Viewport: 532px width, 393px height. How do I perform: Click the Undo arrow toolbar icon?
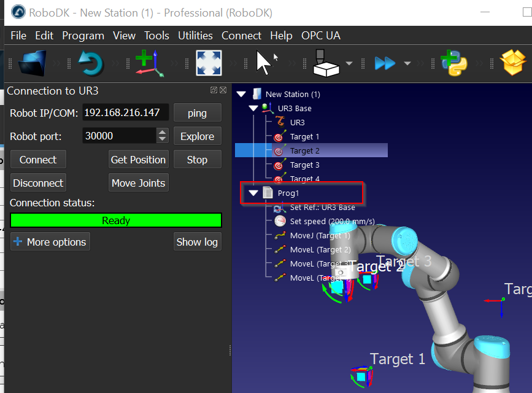[x=91, y=63]
